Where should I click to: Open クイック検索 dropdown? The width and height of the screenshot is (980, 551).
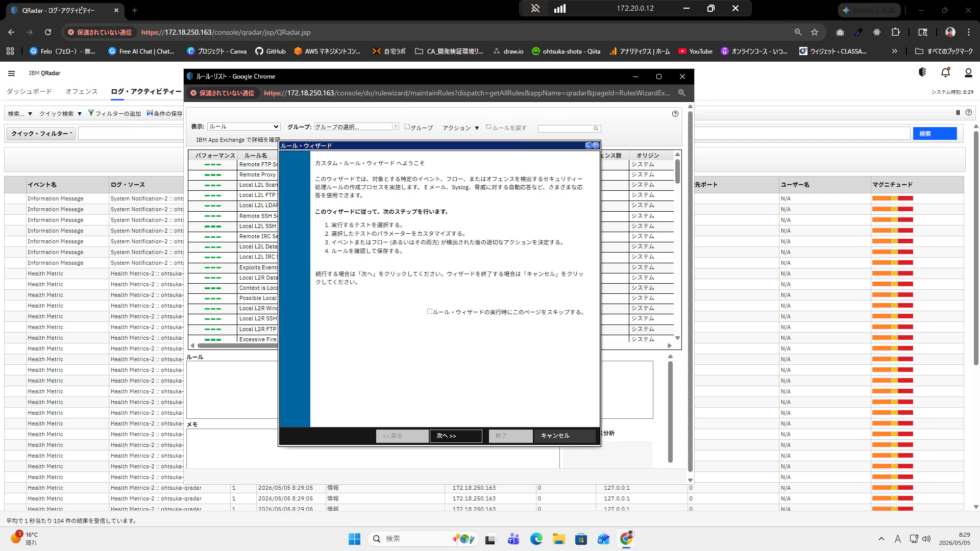click(60, 113)
